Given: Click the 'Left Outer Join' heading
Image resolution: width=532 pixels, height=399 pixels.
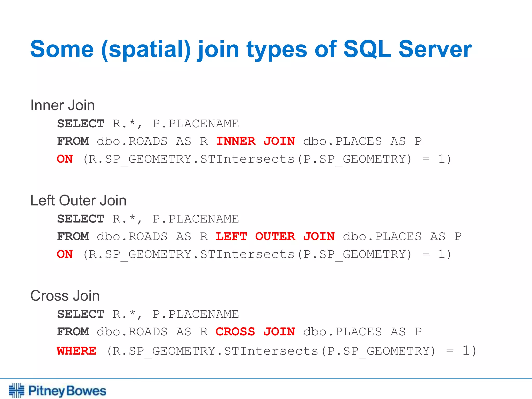Looking at the screenshot, I should coord(78,201).
